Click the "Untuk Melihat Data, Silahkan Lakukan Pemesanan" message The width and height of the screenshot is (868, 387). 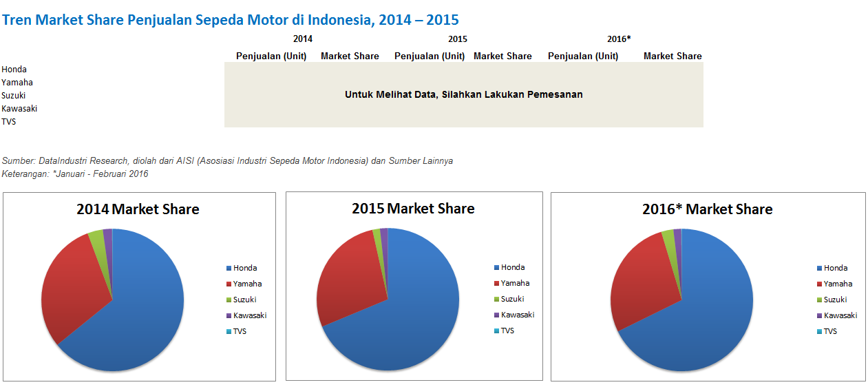[463, 95]
